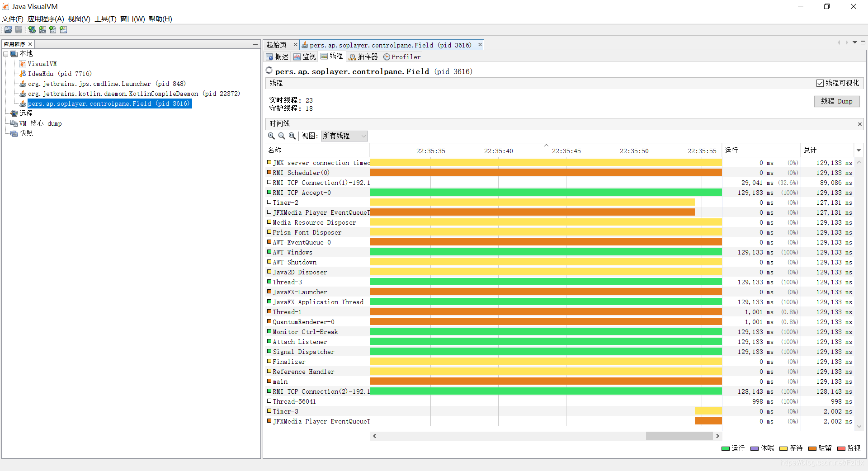The width and height of the screenshot is (868, 471).
Task: Open the 监视 monitor subtab
Action: [x=305, y=57]
